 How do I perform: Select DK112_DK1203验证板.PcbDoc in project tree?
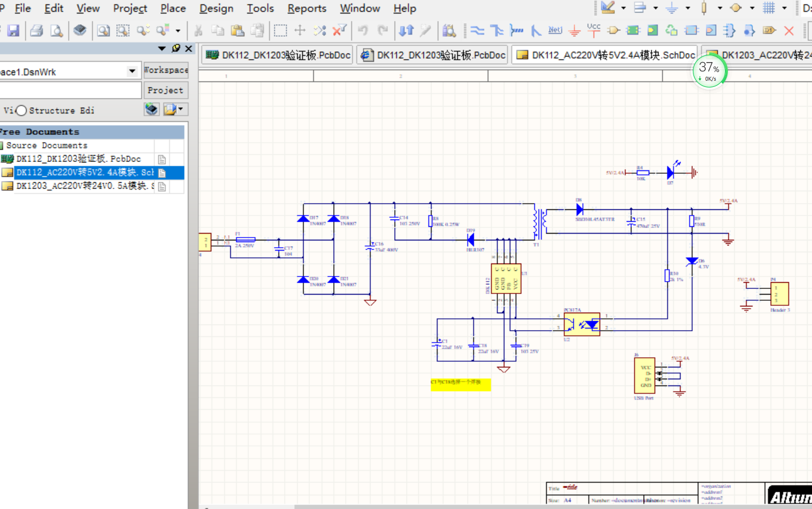pyautogui.click(x=78, y=159)
